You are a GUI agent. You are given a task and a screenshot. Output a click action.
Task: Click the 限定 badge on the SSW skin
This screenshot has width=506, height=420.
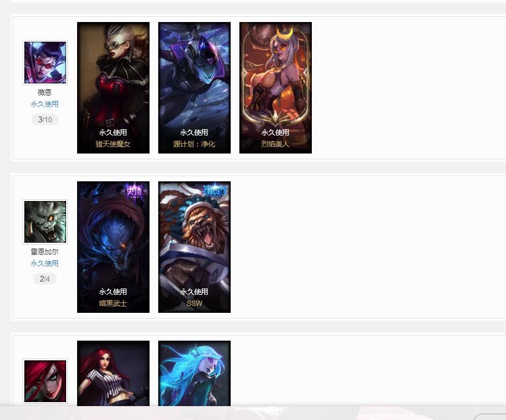[x=215, y=191]
